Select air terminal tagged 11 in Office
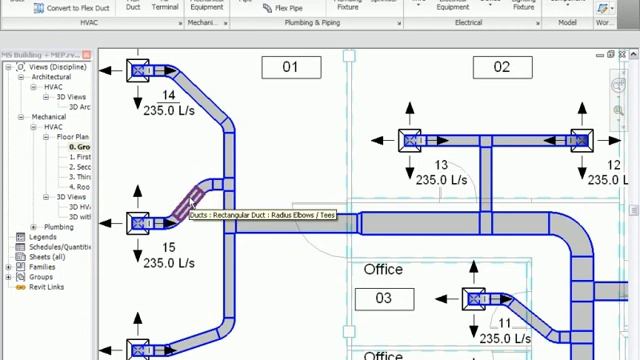 [x=474, y=299]
